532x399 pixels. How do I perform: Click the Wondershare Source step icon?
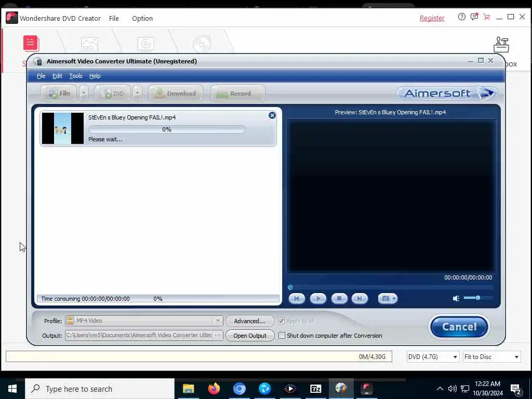[31, 44]
